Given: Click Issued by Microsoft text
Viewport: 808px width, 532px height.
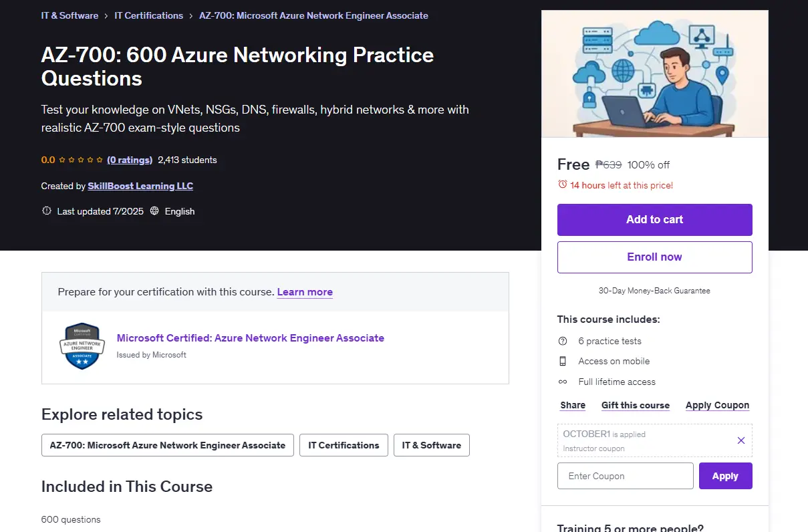Looking at the screenshot, I should pyautogui.click(x=152, y=355).
